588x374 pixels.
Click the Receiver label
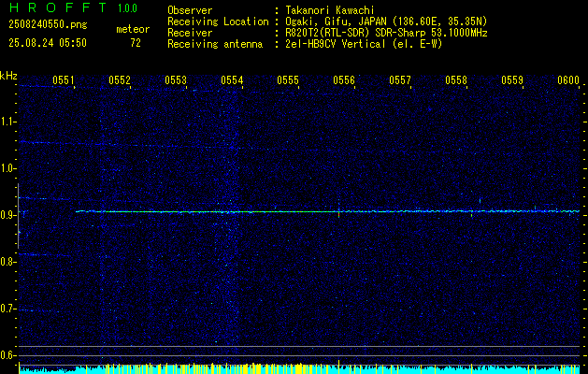click(190, 33)
